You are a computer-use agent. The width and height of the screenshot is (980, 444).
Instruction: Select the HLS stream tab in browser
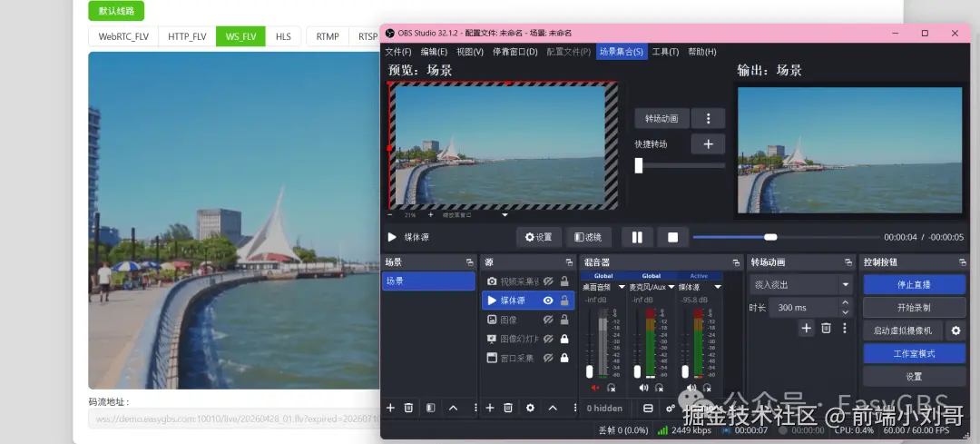tap(283, 36)
